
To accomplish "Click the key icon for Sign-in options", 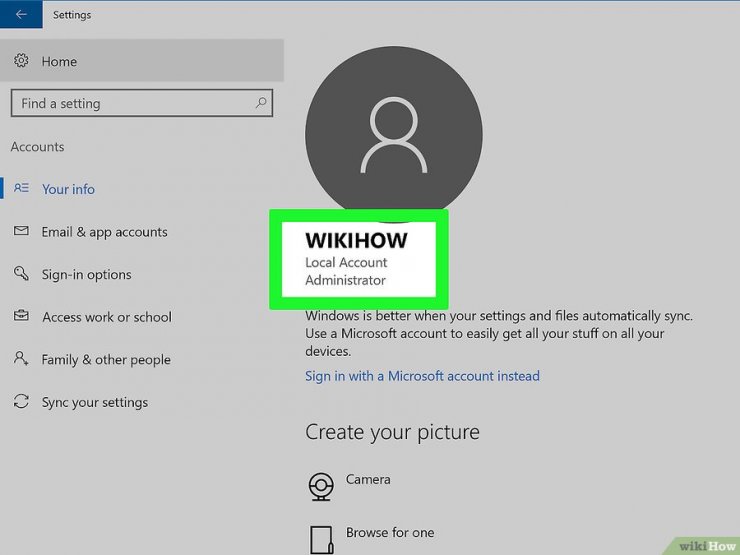I will coord(21,273).
